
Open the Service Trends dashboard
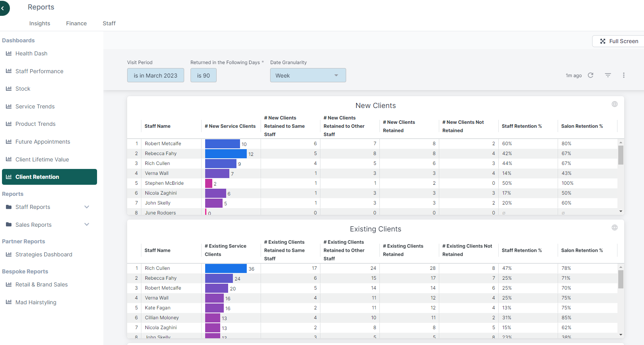click(x=35, y=106)
